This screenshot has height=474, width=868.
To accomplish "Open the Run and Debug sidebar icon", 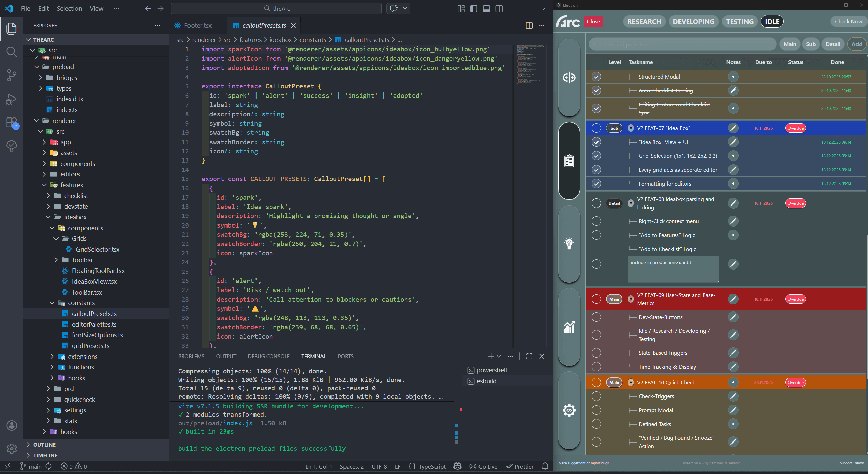I will [x=12, y=99].
